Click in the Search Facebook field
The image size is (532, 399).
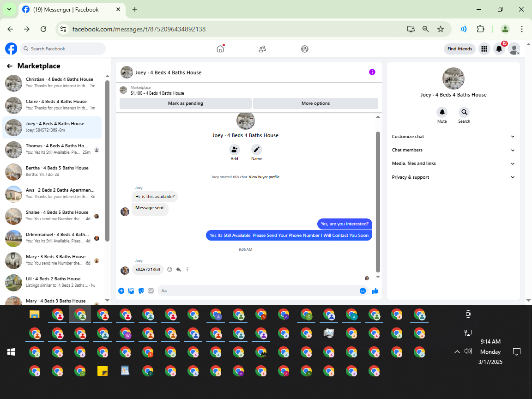63,49
